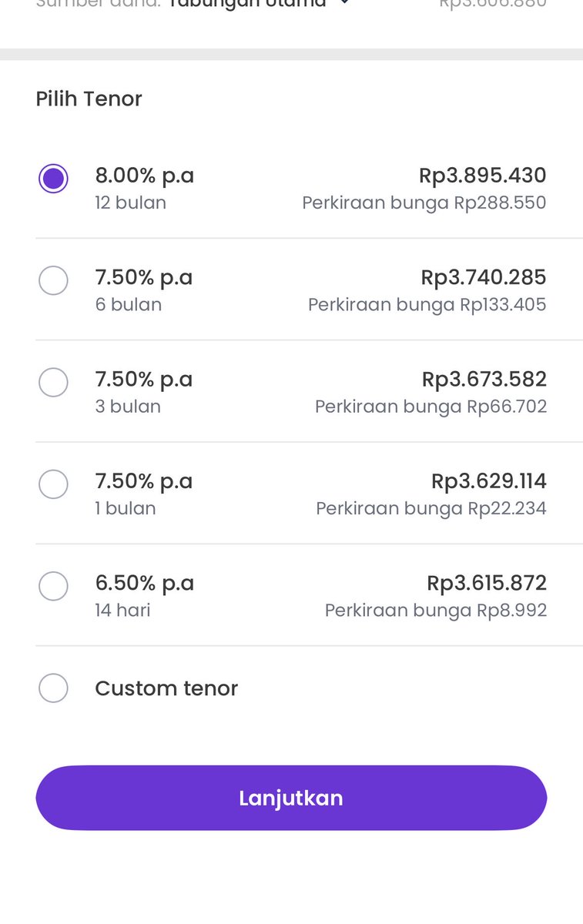
Task: Click Perkiraan bunga Rp66.702 text
Action: (431, 407)
